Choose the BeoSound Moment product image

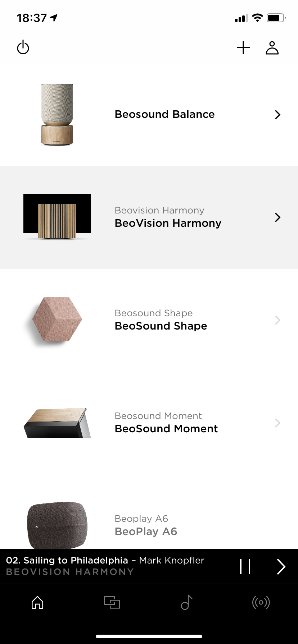pyautogui.click(x=57, y=423)
